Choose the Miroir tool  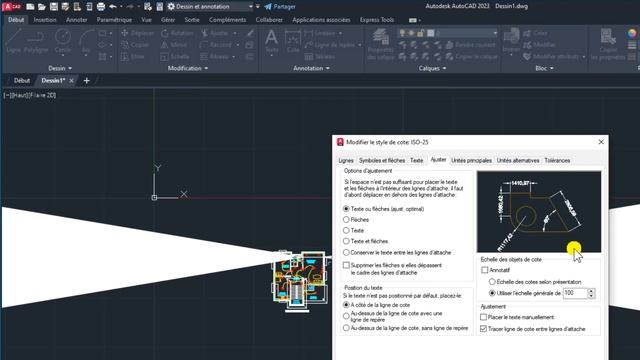(174, 45)
